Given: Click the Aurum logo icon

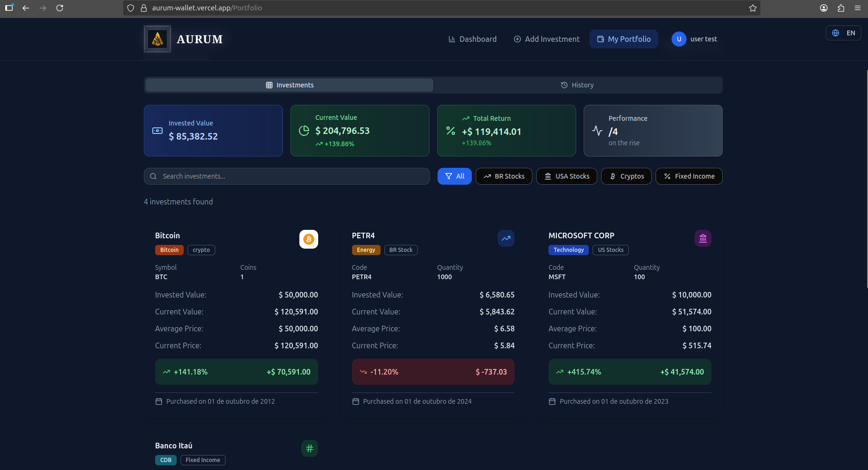Looking at the screenshot, I should [157, 39].
